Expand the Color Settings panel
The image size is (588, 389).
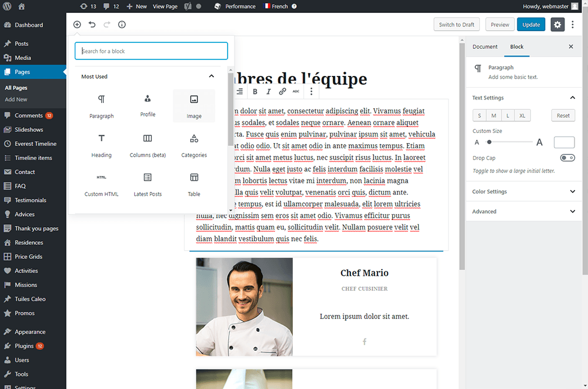coord(523,191)
